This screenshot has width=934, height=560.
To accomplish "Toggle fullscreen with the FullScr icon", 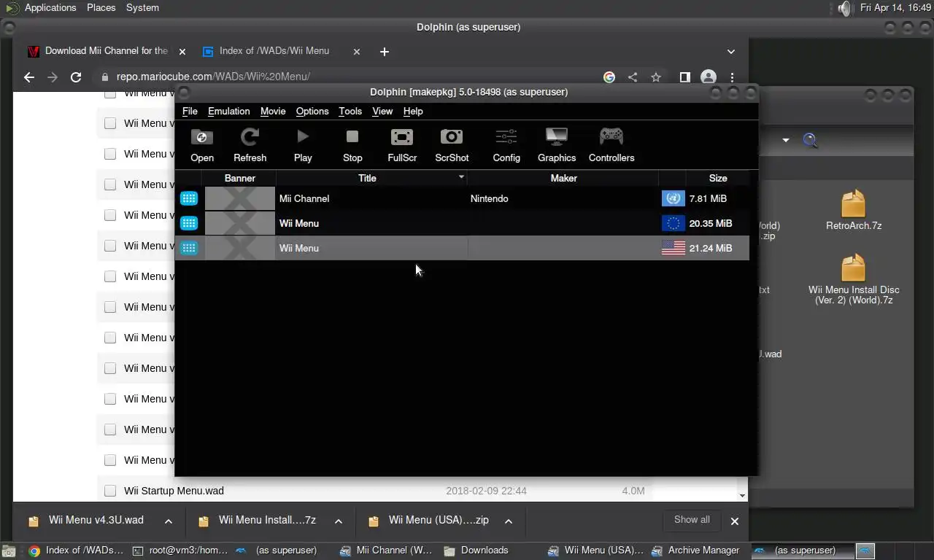I will (402, 145).
